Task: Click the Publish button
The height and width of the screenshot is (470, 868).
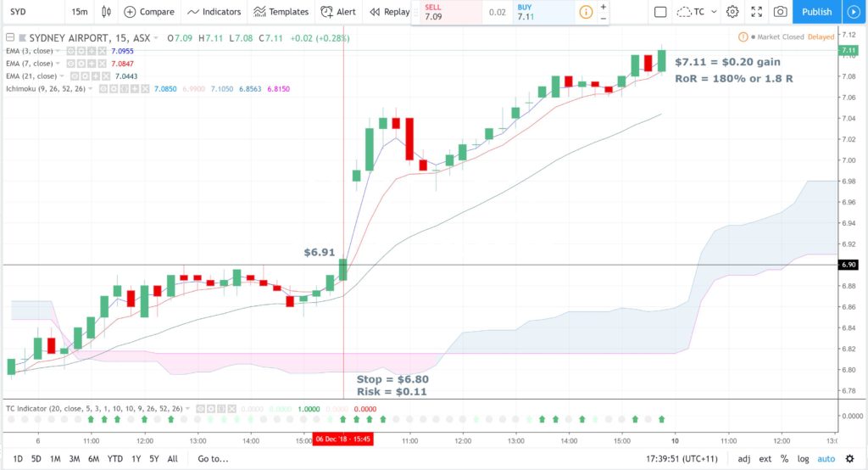Action: (x=816, y=12)
